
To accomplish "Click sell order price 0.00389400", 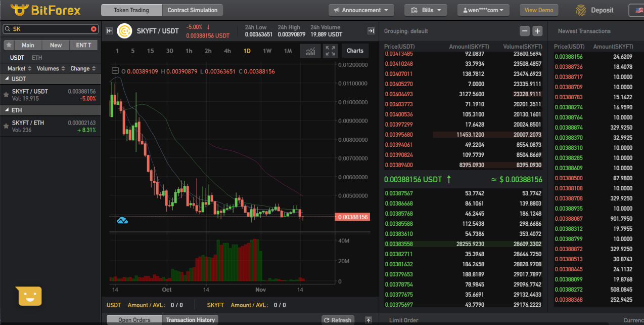I will pyautogui.click(x=399, y=165).
